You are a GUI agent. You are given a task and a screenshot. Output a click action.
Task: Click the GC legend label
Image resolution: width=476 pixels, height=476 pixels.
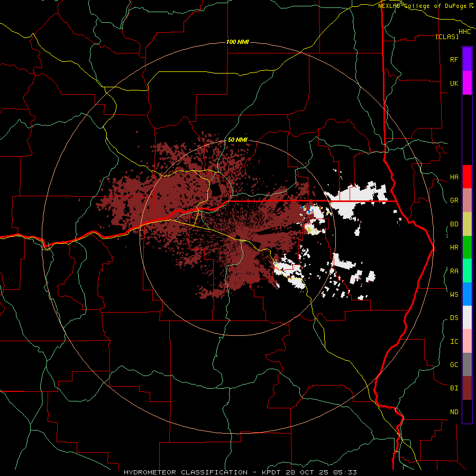[x=454, y=364]
